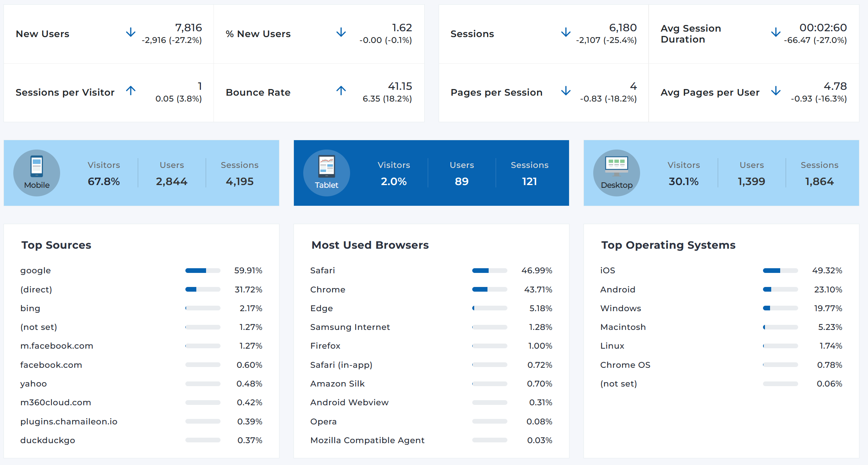This screenshot has width=868, height=465.
Task: Click the upward arrow beside Sessions per Visitor
Action: (131, 91)
